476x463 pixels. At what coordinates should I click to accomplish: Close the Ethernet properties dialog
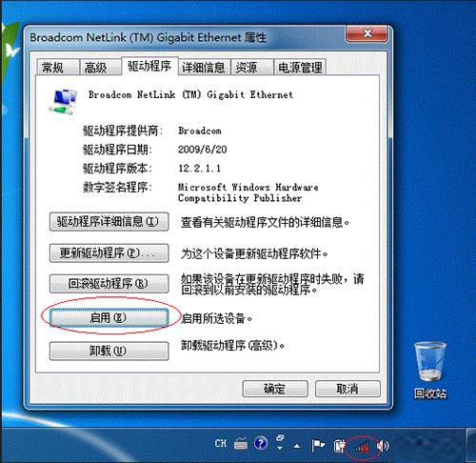[367, 33]
